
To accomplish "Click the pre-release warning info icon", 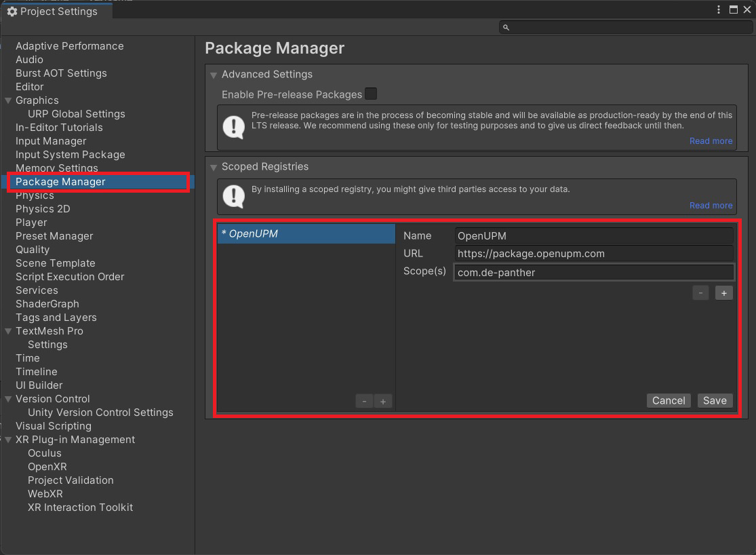I will pyautogui.click(x=234, y=128).
